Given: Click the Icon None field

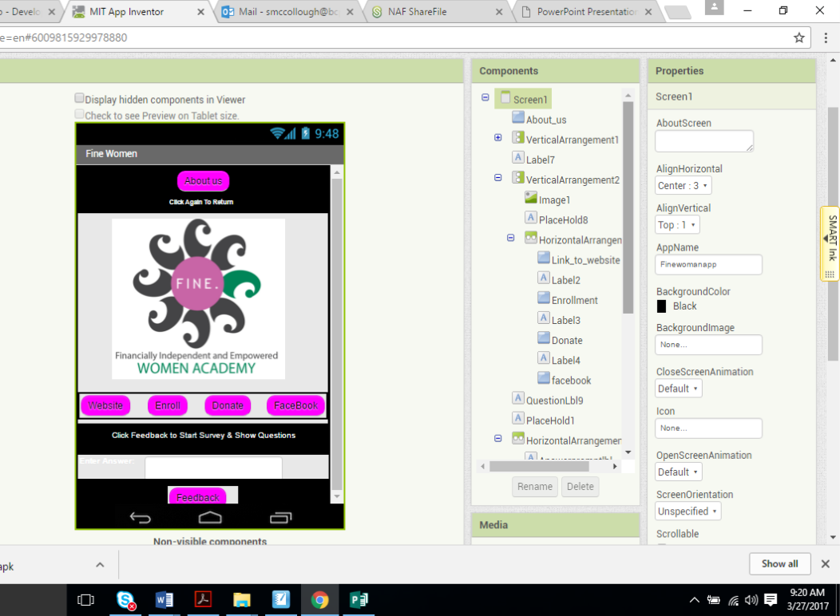Looking at the screenshot, I should pyautogui.click(x=708, y=428).
